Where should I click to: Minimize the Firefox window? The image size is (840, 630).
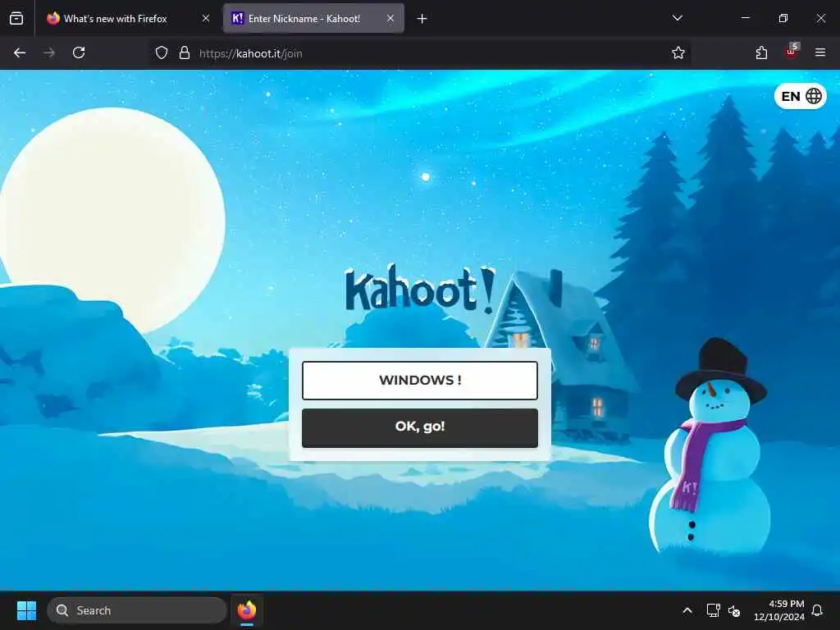[x=746, y=18]
